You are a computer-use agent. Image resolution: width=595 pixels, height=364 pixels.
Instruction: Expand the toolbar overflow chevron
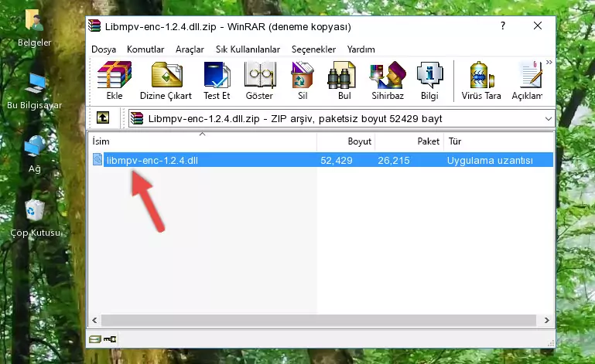point(549,63)
